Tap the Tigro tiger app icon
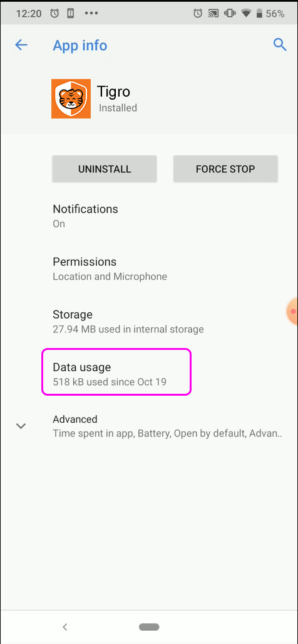Screen dimensions: 298x644 [71, 99]
